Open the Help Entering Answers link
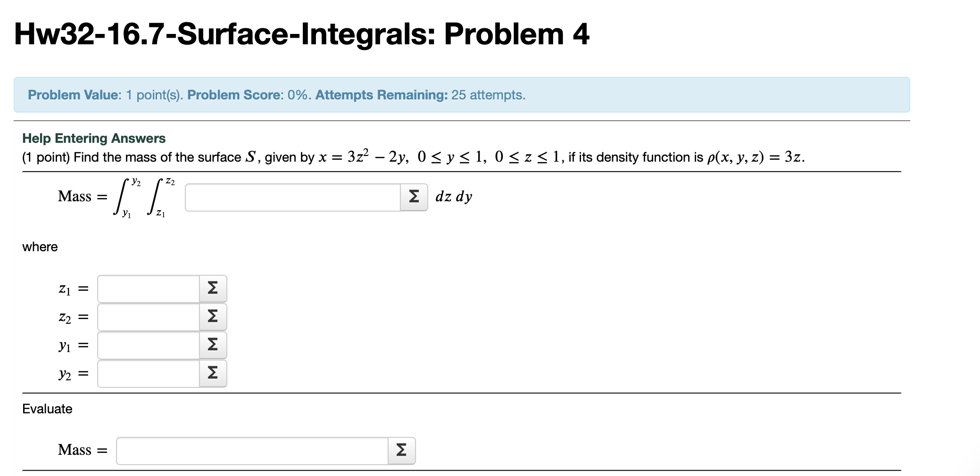Viewport: 980px width, 476px height. click(x=93, y=138)
